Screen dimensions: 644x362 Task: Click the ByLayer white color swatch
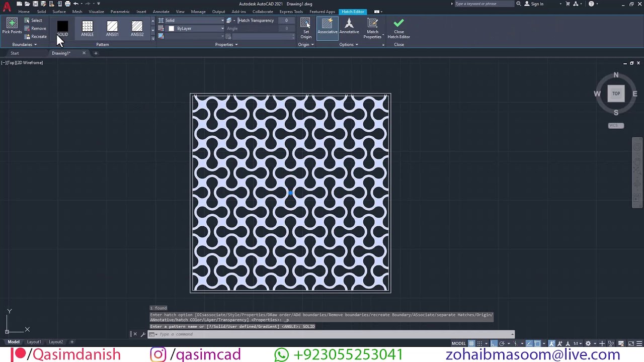point(171,29)
